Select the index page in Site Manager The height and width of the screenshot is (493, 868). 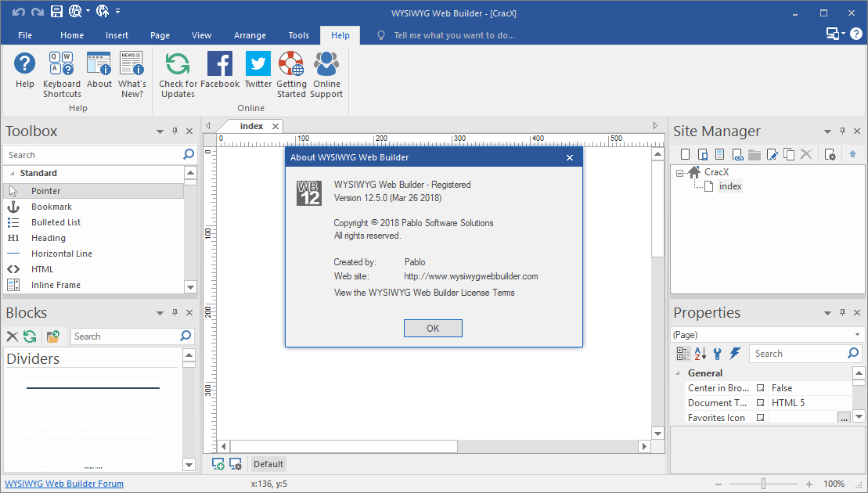click(730, 186)
